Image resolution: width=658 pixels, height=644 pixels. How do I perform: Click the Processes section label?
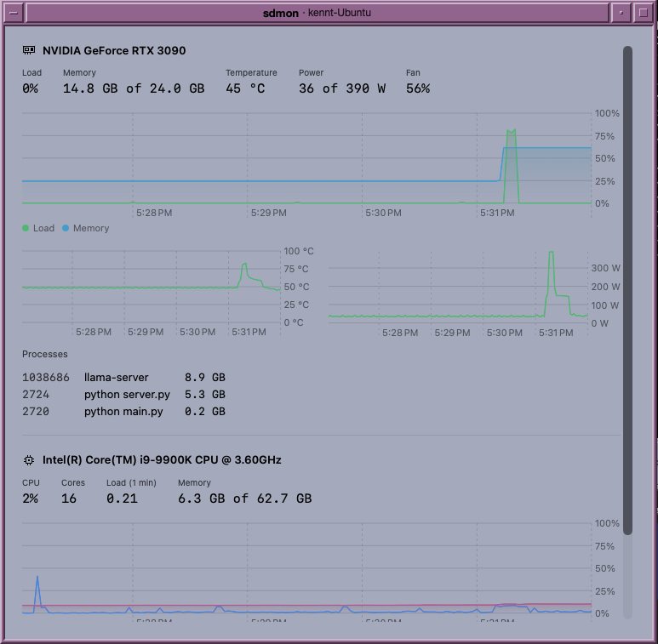45,354
